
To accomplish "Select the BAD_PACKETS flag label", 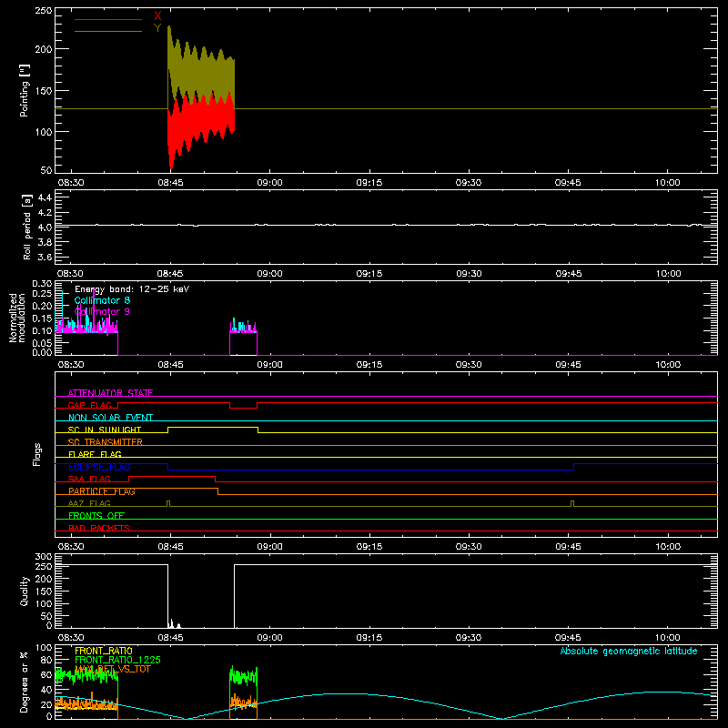I will 99,528.
